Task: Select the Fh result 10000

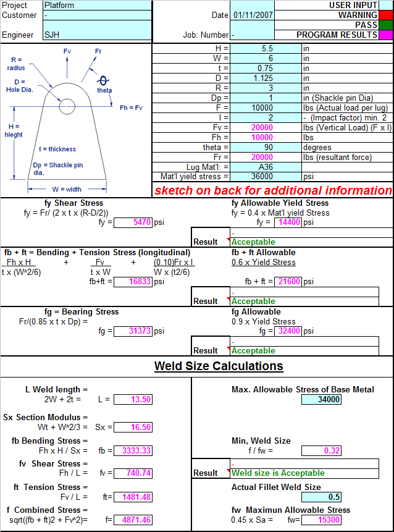Action: (x=266, y=137)
